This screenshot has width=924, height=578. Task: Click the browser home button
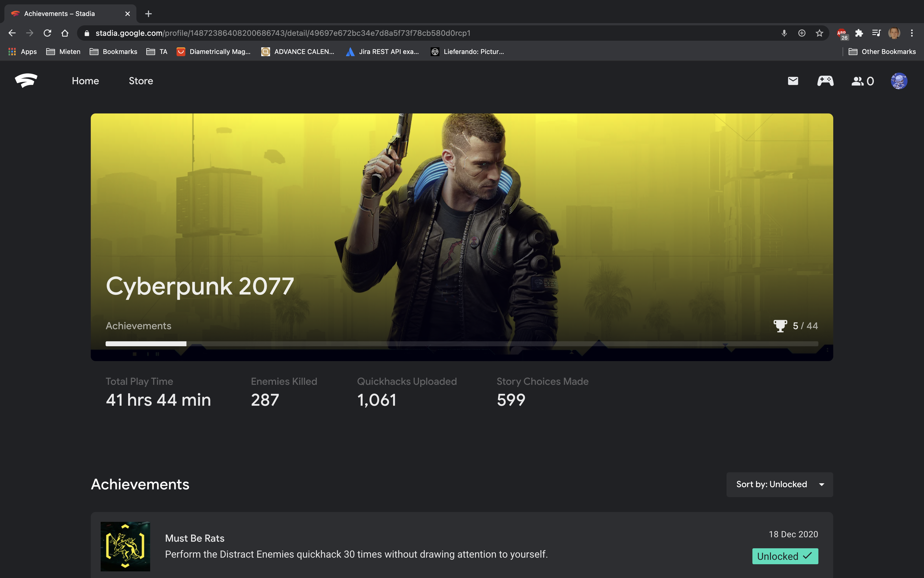[x=65, y=33]
